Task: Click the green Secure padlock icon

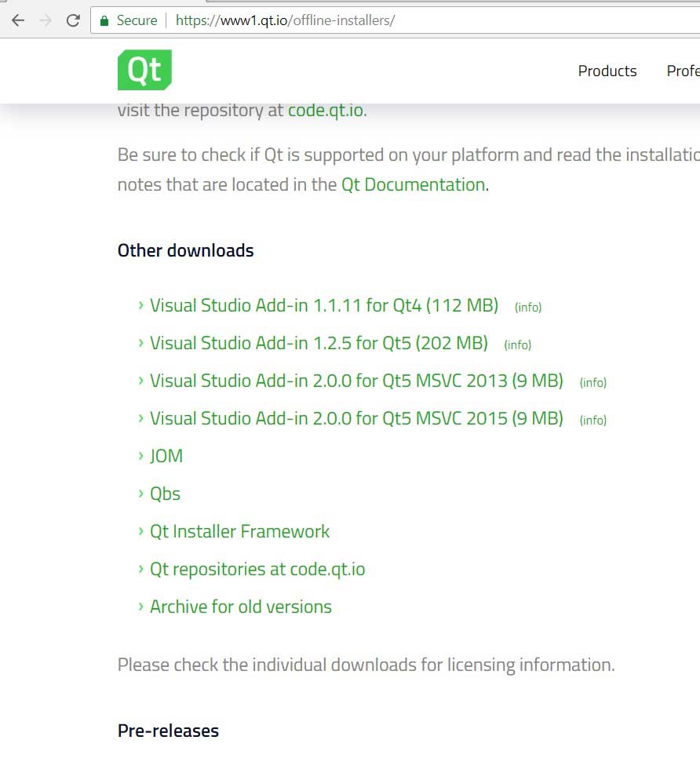Action: 104,20
